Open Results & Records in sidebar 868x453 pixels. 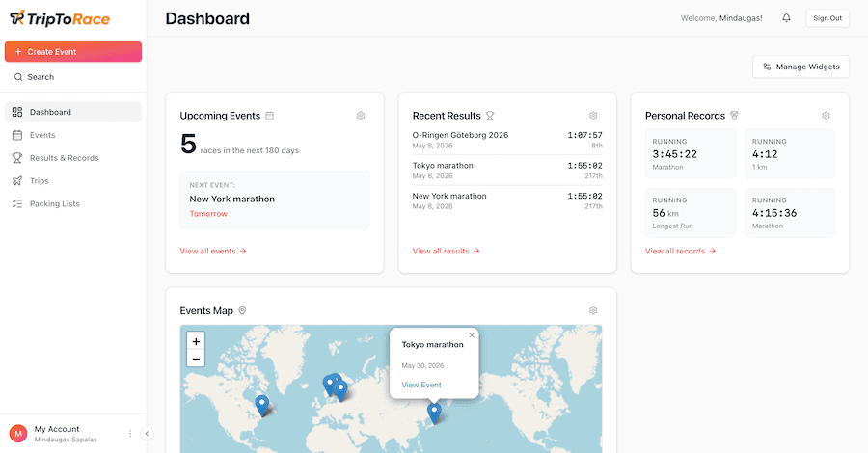[x=73, y=158]
